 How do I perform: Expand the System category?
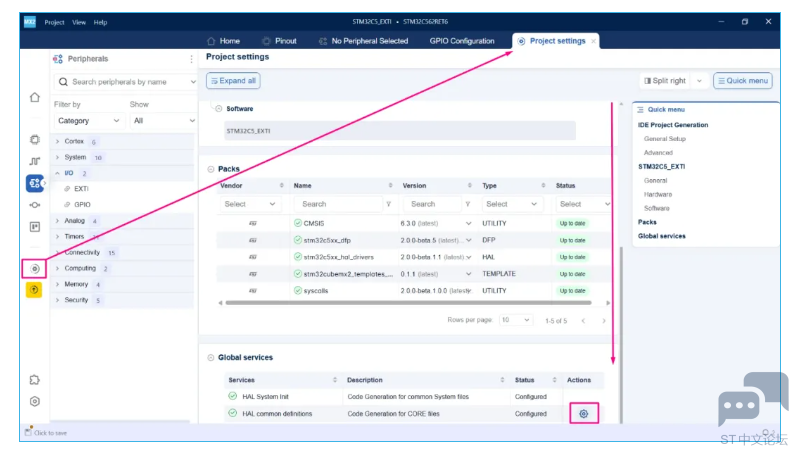57,157
